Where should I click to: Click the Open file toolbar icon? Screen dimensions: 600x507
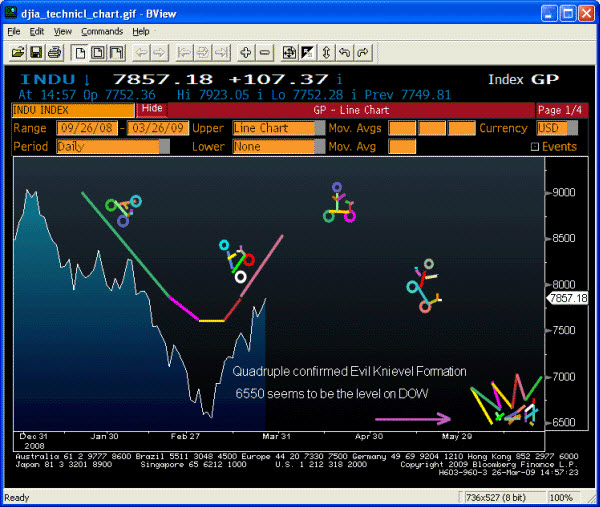(x=15, y=51)
